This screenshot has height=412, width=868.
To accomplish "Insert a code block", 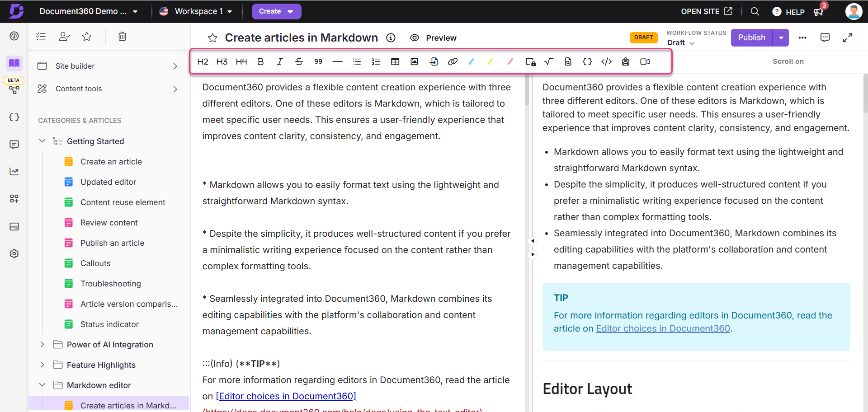I will click(x=607, y=61).
